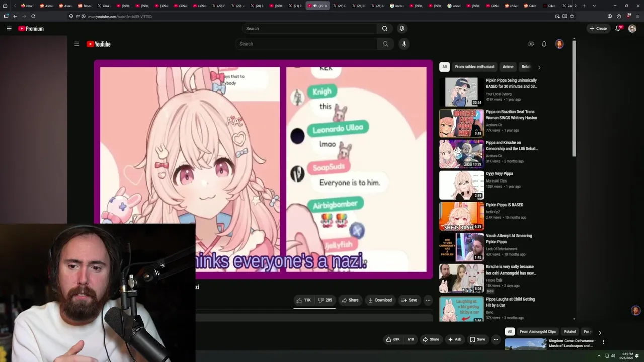Open notifications bell with 9+ badge
This screenshot has height=362, width=644.
(x=618, y=29)
